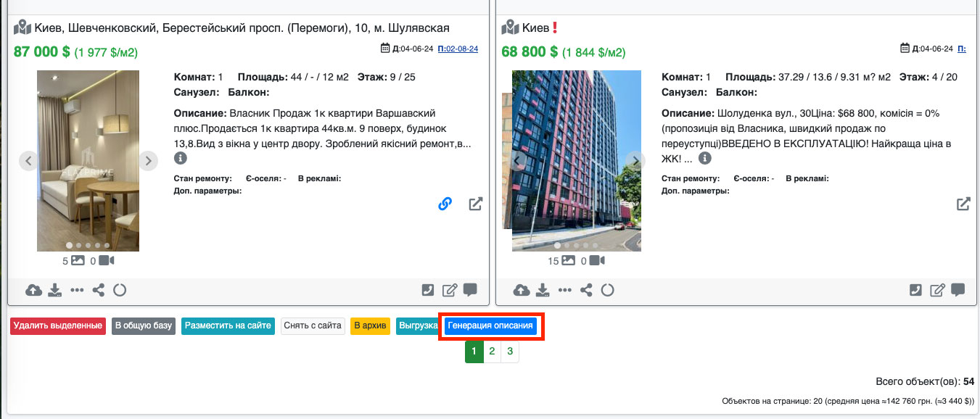Show next photo of the building listing
Viewport: 980px width, 419px height.
635,161
